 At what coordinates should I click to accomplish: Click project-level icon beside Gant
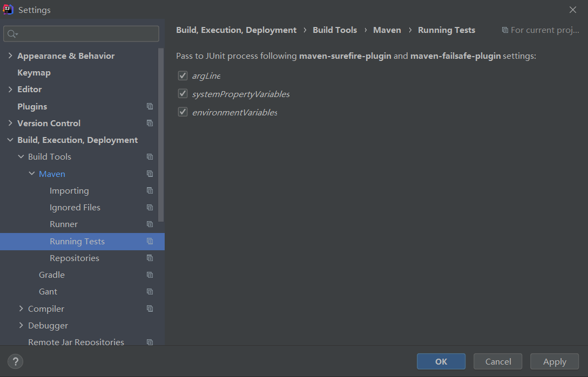[x=150, y=292]
